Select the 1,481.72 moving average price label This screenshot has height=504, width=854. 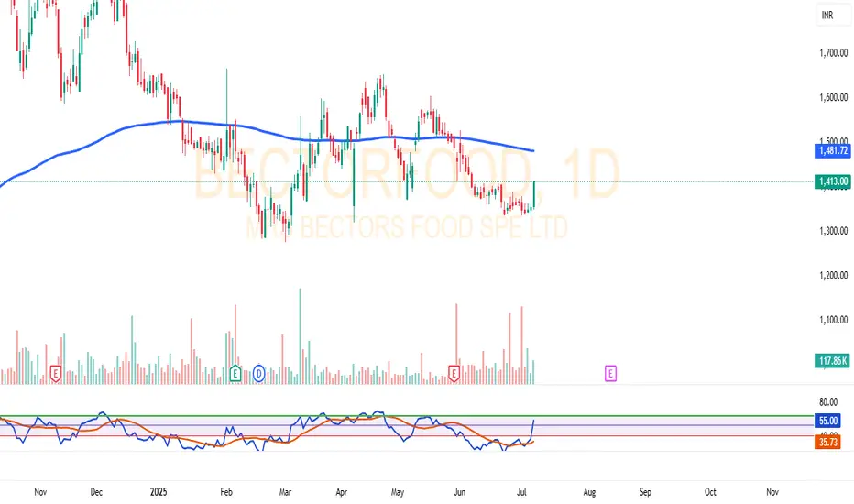[x=833, y=150]
